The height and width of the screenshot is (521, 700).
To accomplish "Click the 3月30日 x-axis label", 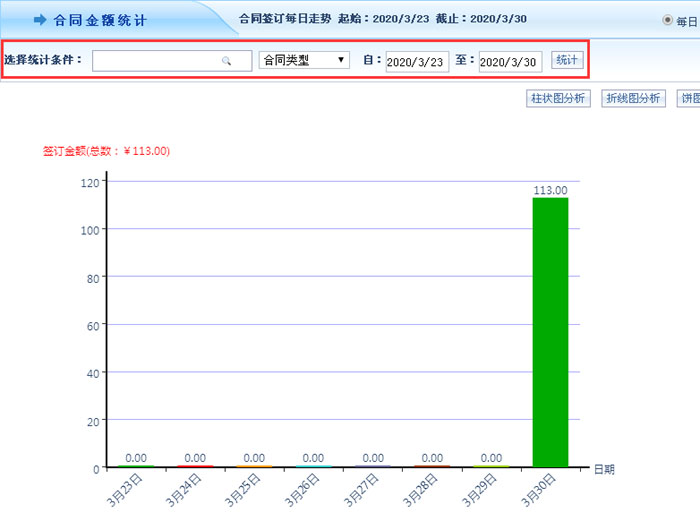I will pos(539,492).
